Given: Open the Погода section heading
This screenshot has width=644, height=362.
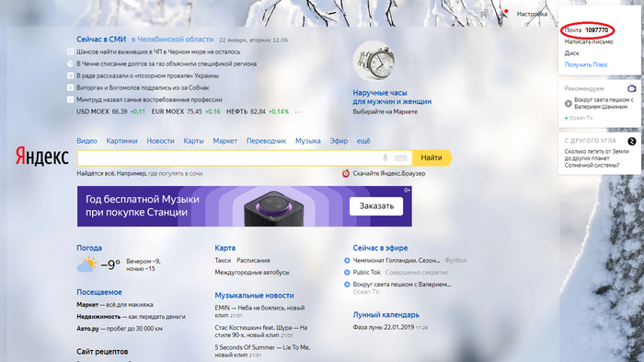Looking at the screenshot, I should (x=89, y=248).
